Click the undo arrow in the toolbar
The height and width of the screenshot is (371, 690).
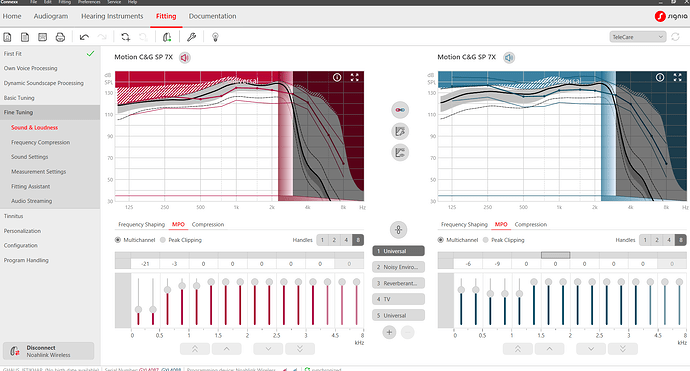click(x=84, y=37)
